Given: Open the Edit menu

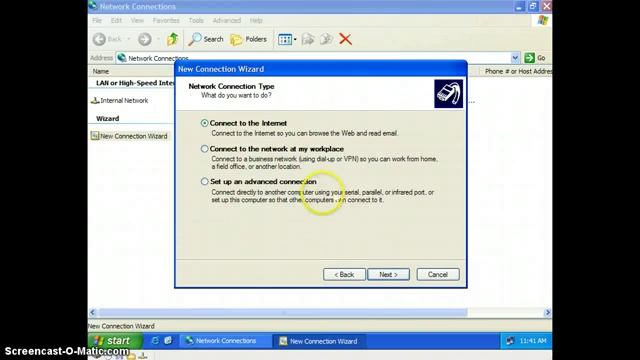Looking at the screenshot, I should click(x=116, y=20).
